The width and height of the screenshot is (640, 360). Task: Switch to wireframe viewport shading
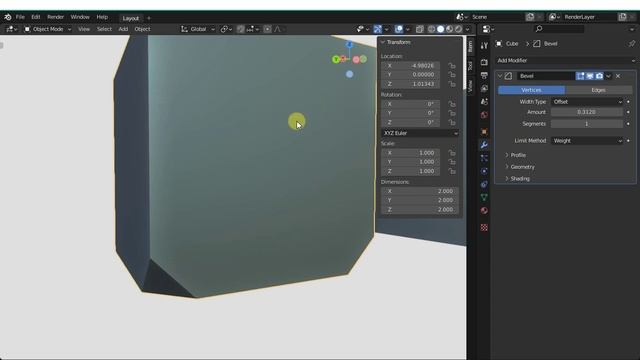pyautogui.click(x=431, y=29)
